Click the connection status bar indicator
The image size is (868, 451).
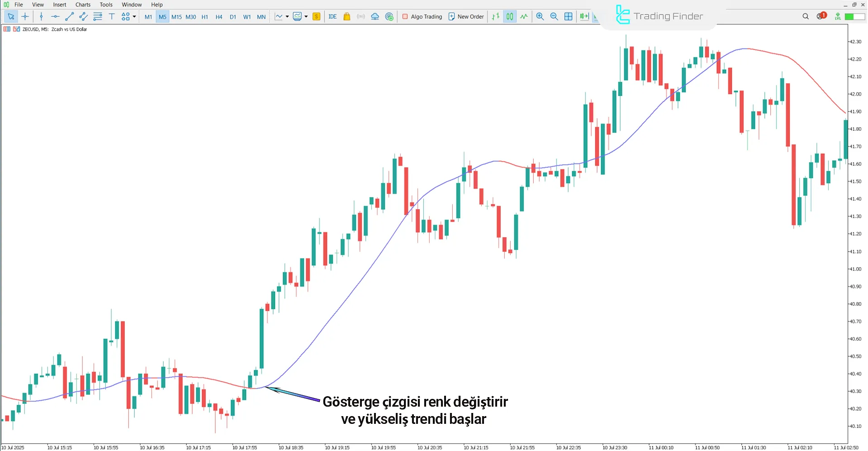[855, 16]
